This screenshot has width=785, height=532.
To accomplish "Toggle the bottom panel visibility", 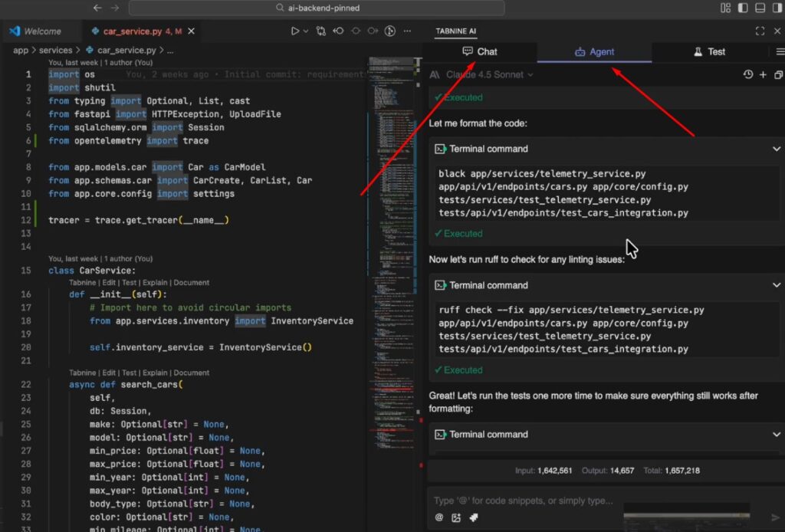I will point(760,8).
